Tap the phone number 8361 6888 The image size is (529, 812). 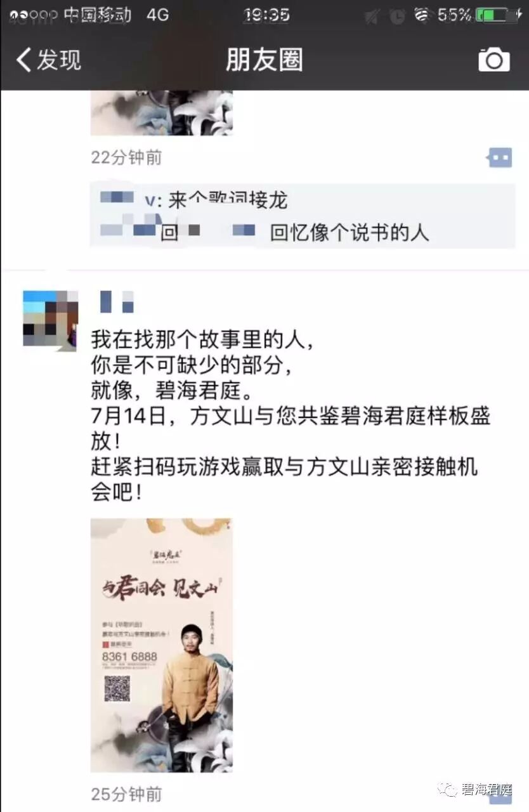tap(129, 657)
